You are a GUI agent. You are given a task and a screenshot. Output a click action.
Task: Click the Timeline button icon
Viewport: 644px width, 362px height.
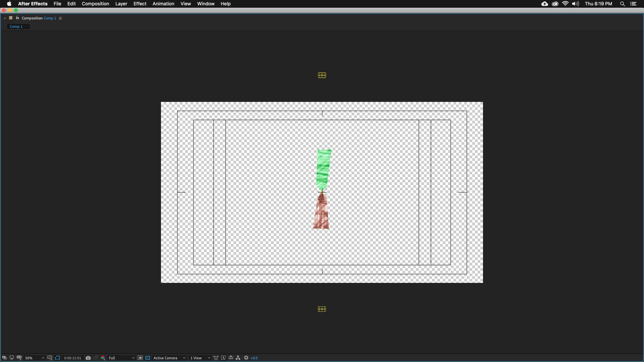[231, 358]
